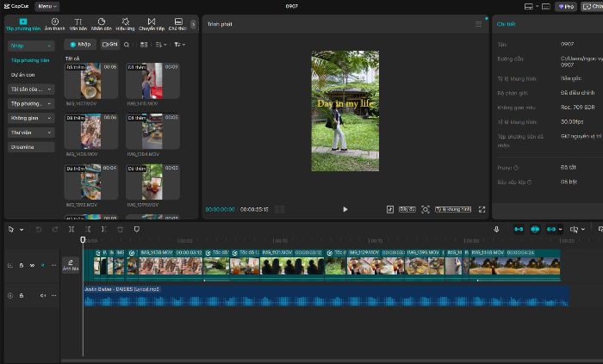Image resolution: width=603 pixels, height=364 pixels.
Task: Toggle auto snapping
Action: [535, 229]
